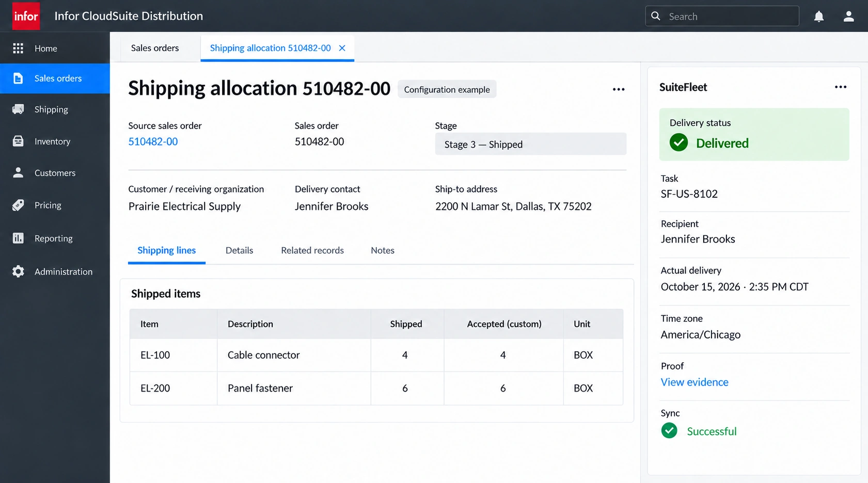Open the Stage 3 — Shipped field
Viewport: 868px width, 483px height.
531,144
